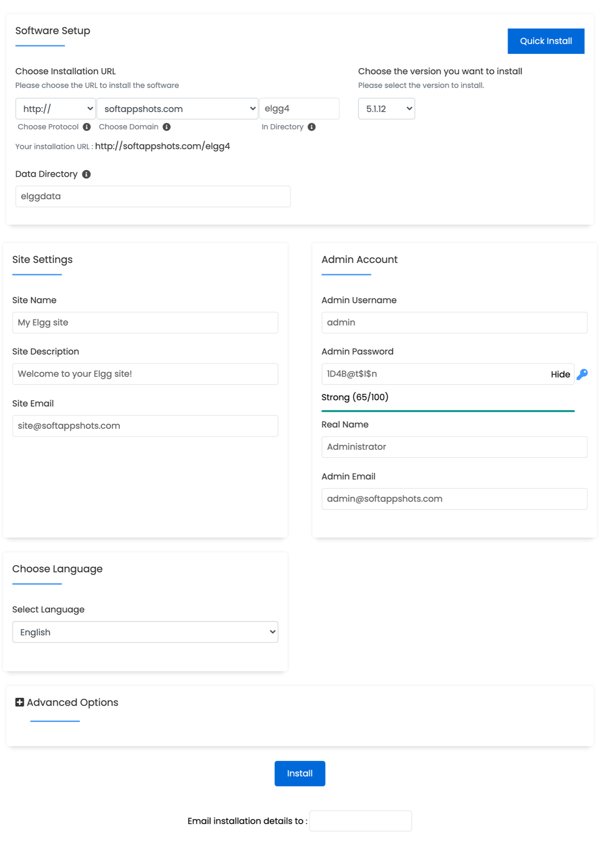Click the Site Name input field
Image resolution: width=600 pixels, height=868 pixels.
click(x=145, y=322)
